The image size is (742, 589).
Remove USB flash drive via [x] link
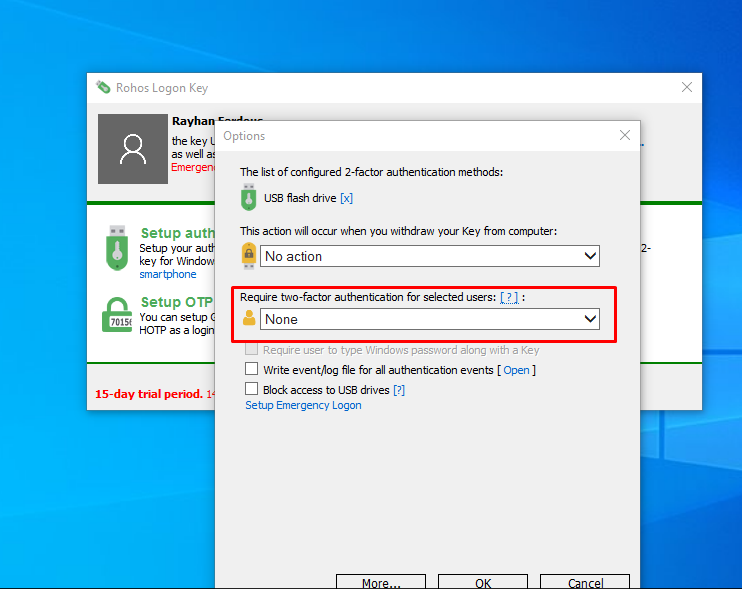point(346,198)
